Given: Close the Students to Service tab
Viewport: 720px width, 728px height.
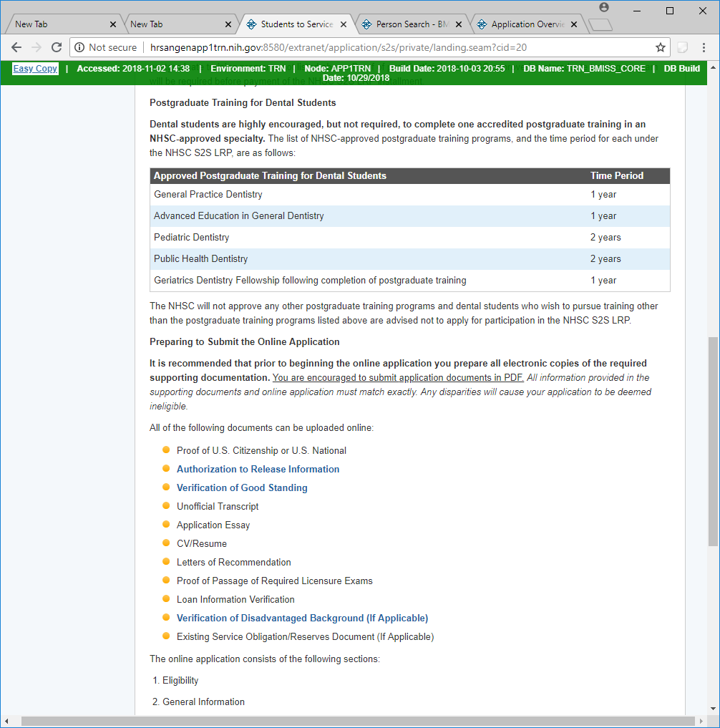Looking at the screenshot, I should click(x=344, y=24).
